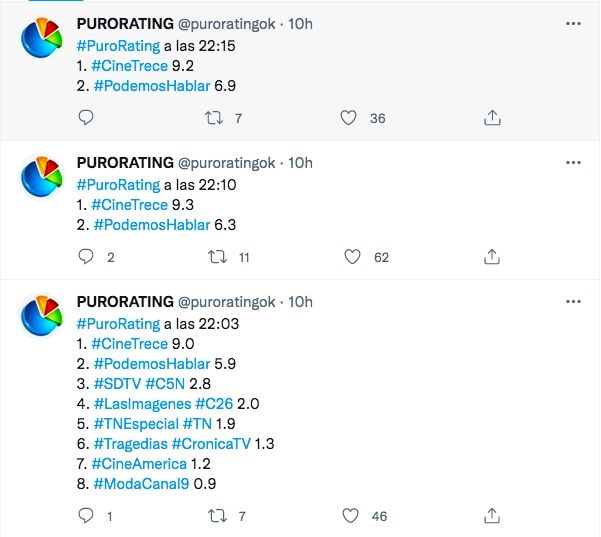Reply to the 22:03 rating tweet
Viewport: 601px width, 537px height.
tap(86, 516)
